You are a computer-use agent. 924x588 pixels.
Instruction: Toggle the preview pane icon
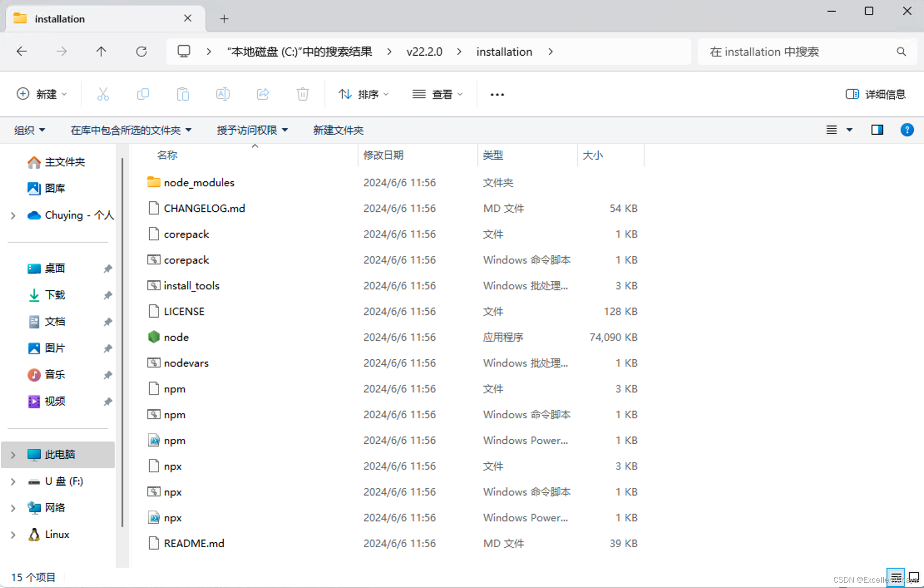[877, 130]
